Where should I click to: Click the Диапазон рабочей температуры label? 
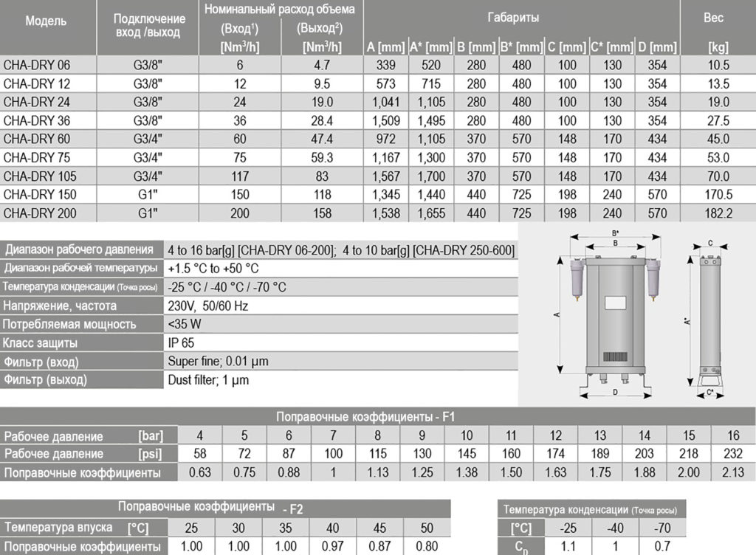click(x=81, y=268)
